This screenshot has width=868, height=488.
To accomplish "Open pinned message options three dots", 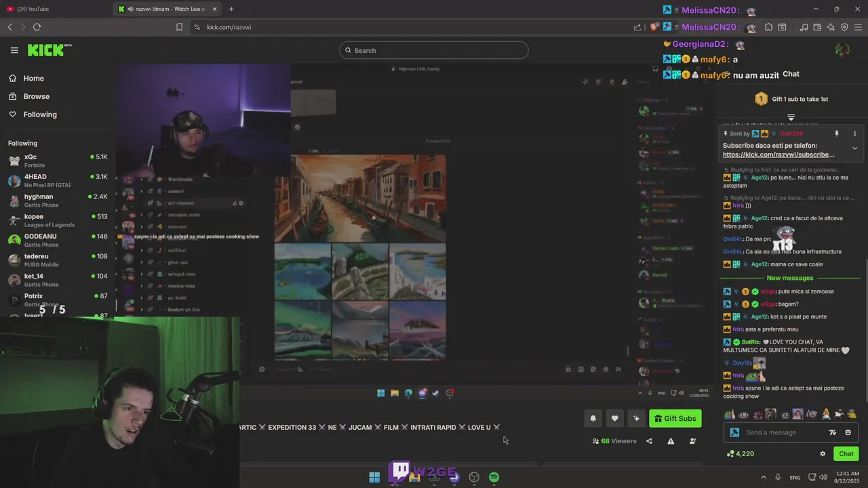I will click(x=854, y=134).
